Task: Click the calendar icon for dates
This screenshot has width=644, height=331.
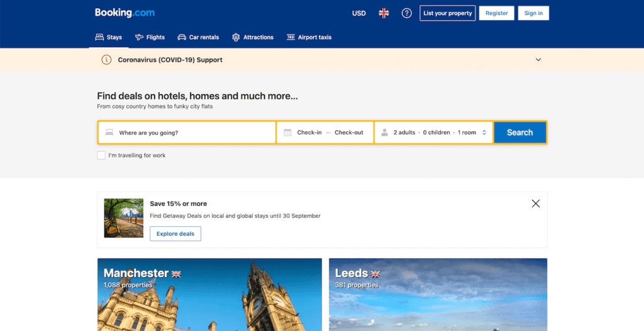Action: click(287, 133)
